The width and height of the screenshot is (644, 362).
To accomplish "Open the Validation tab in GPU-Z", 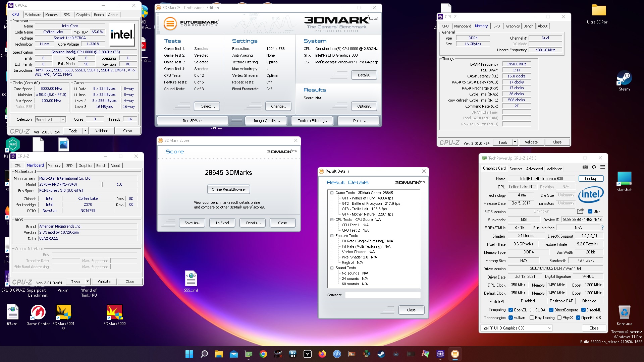I will tap(554, 169).
